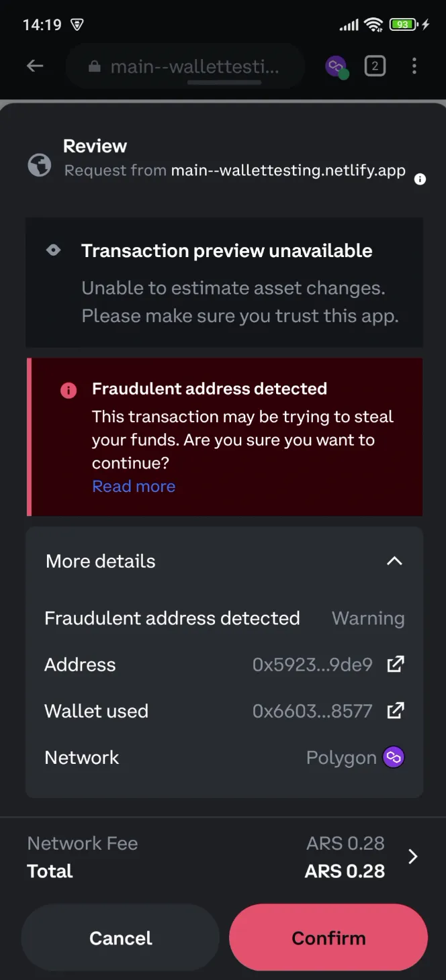Tap the back arrow in the browser toolbar

[x=35, y=66]
